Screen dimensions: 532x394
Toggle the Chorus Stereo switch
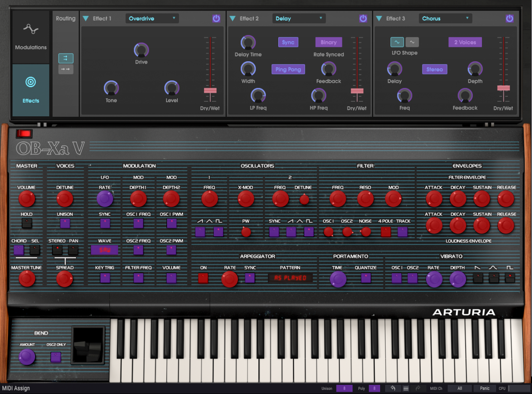coord(435,69)
